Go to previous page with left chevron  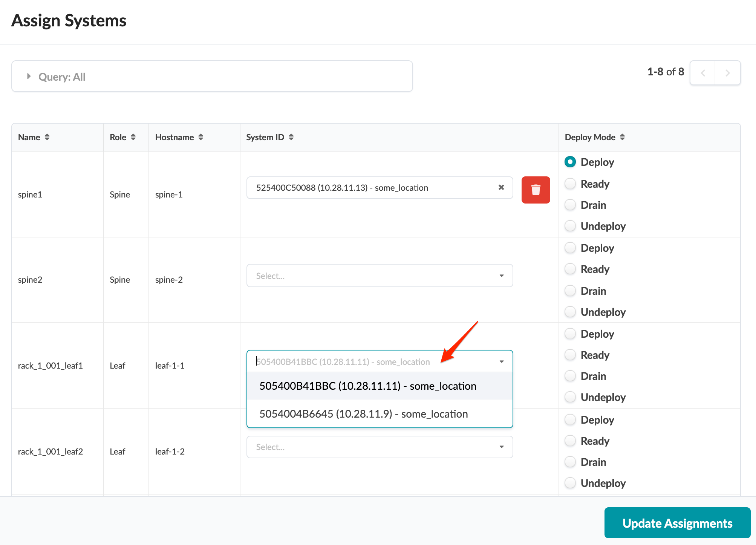tap(703, 73)
